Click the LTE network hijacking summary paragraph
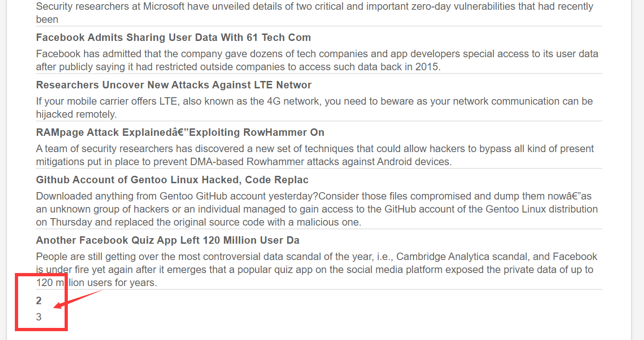644x340 pixels. pos(314,108)
